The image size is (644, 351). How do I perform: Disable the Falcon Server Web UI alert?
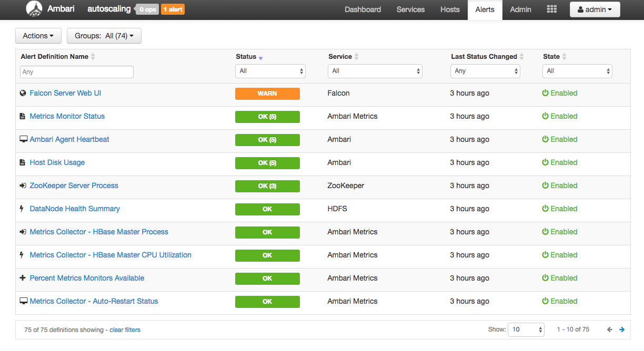(x=559, y=93)
